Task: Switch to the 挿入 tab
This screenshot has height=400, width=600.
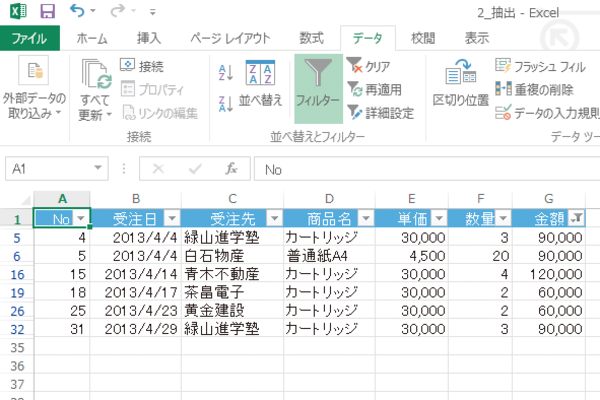Action: (x=149, y=38)
